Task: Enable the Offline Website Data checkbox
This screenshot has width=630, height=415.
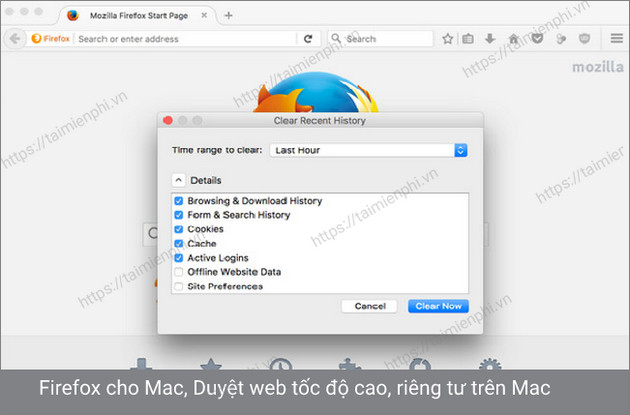Action: tap(179, 272)
